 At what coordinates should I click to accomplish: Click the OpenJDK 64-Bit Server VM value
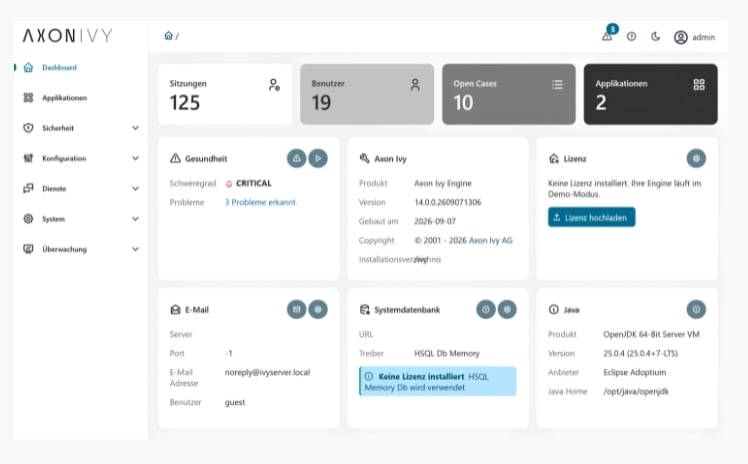[651, 334]
